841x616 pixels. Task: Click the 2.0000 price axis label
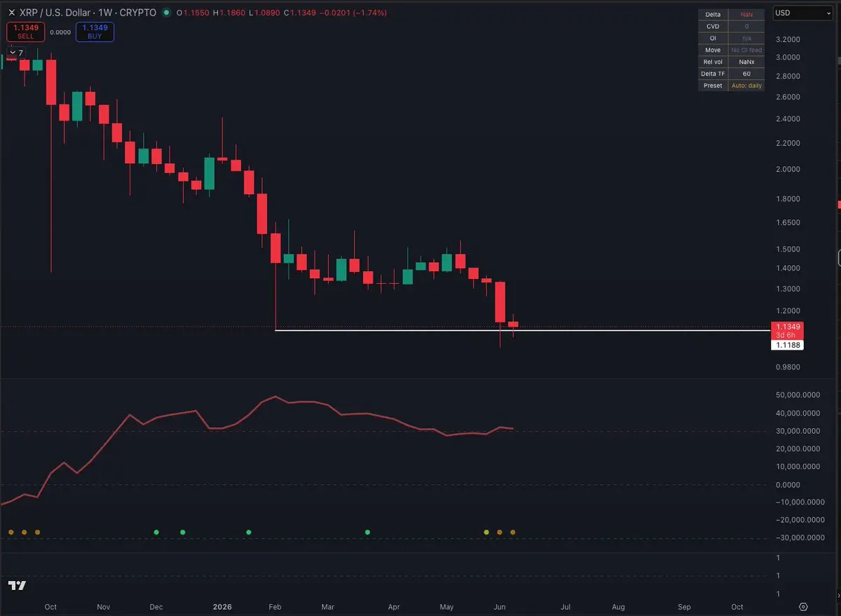point(788,169)
